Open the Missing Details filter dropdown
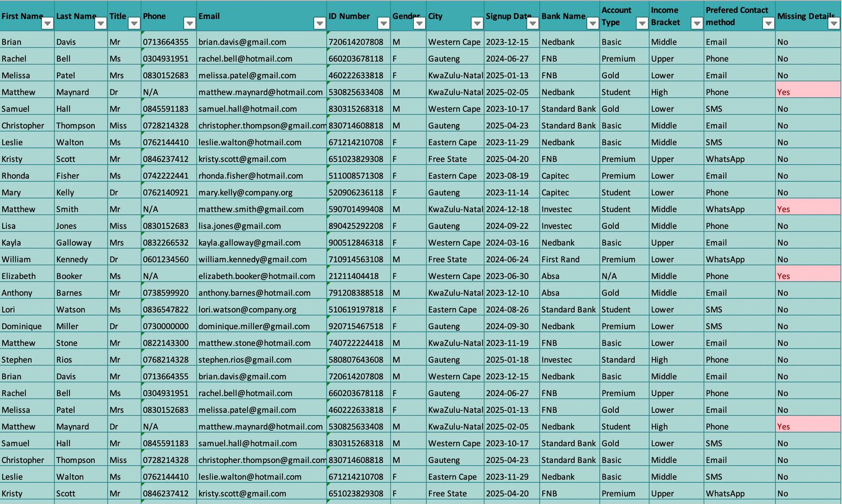The image size is (842, 504). click(834, 23)
